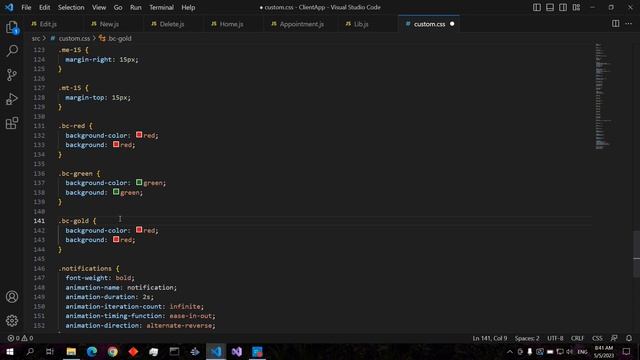Open the Run menu
This screenshot has width=640, height=360.
(136, 7)
